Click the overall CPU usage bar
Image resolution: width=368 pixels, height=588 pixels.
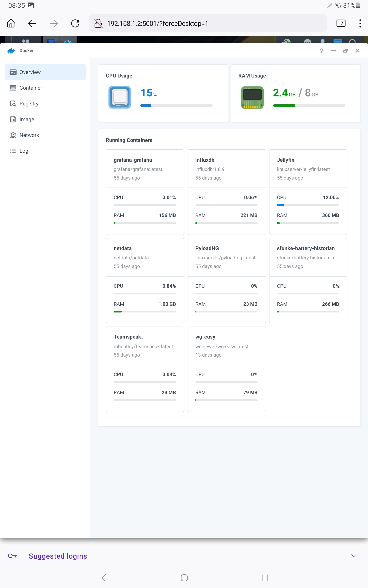click(x=176, y=106)
